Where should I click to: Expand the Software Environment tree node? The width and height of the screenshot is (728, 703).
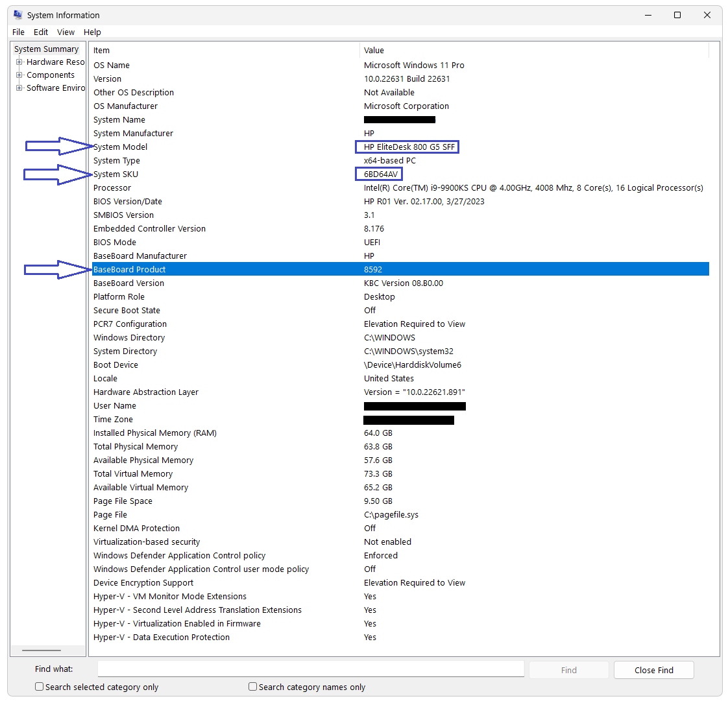(19, 88)
